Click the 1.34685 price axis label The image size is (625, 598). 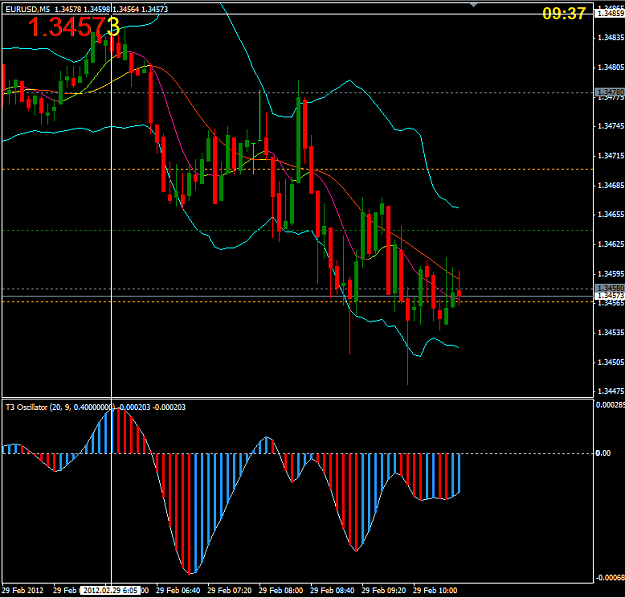[x=611, y=185]
